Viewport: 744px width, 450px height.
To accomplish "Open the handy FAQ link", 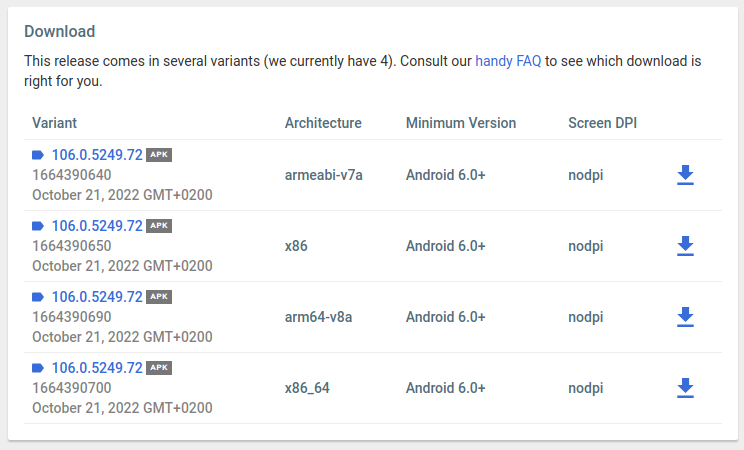I will 508,61.
